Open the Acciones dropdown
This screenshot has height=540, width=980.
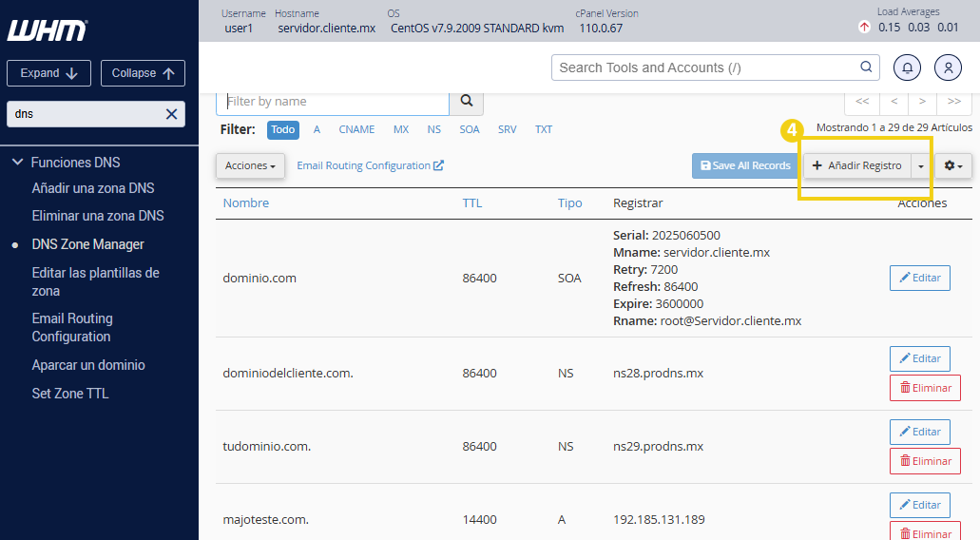(x=250, y=165)
